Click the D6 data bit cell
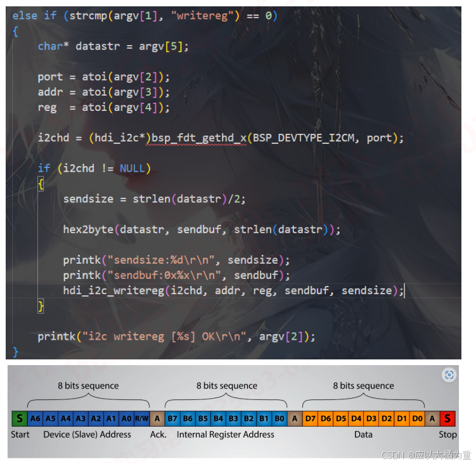This screenshot has height=464, width=476. pyautogui.click(x=326, y=418)
